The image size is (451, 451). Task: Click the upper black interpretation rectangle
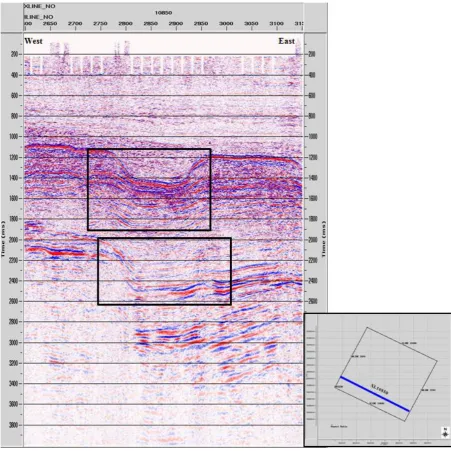tap(149, 189)
